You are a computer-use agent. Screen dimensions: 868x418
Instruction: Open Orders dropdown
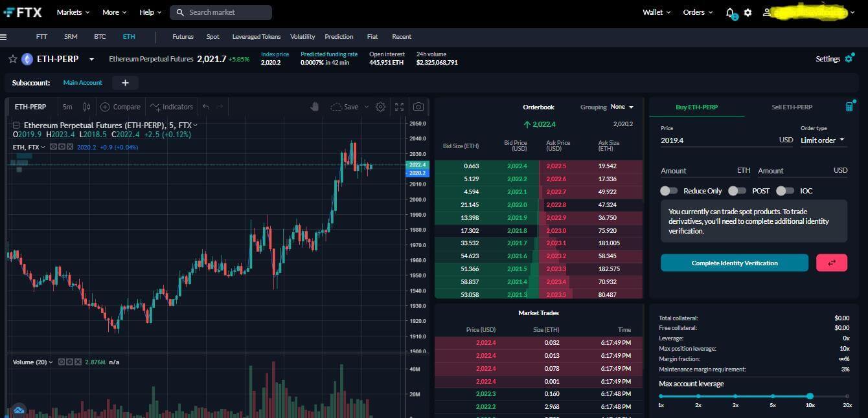pos(698,12)
